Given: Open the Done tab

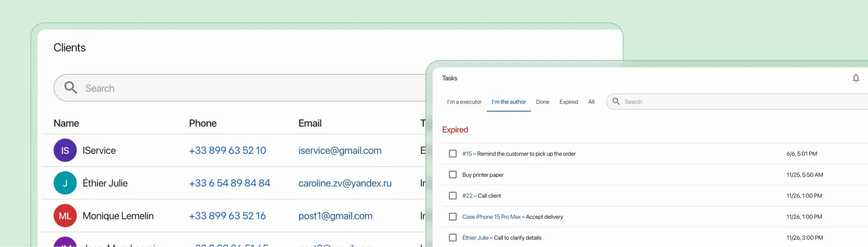Looking at the screenshot, I should 542,102.
